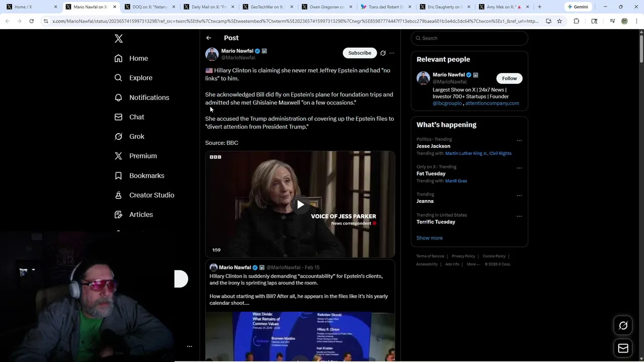Open Home from the sidebar
Viewport: 644px width, 362px height.
pos(131,58)
